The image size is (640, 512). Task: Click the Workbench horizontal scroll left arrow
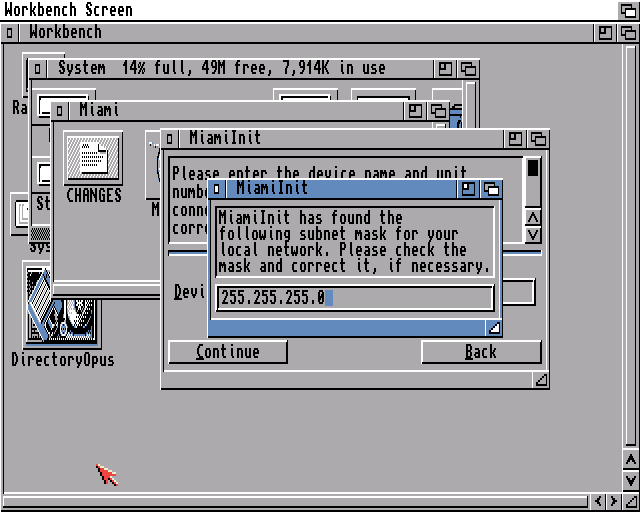598,501
